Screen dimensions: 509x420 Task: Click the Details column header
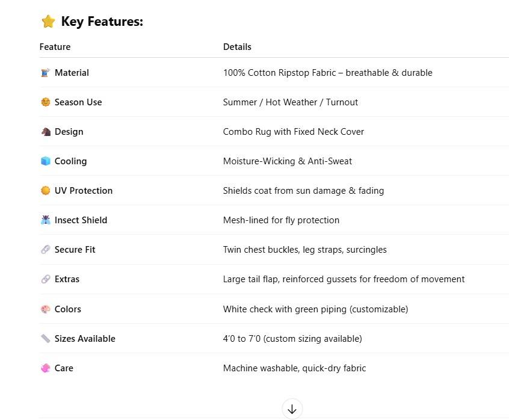237,47
